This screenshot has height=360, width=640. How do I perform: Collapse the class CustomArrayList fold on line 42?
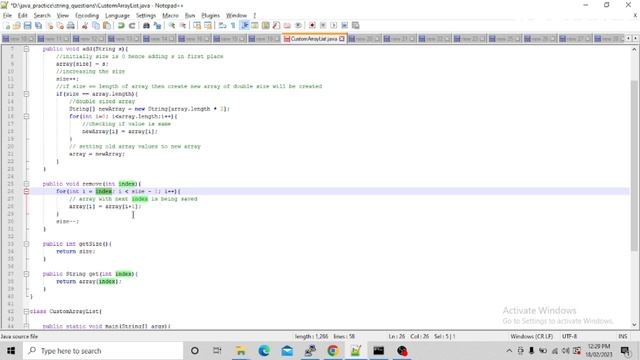26,311
